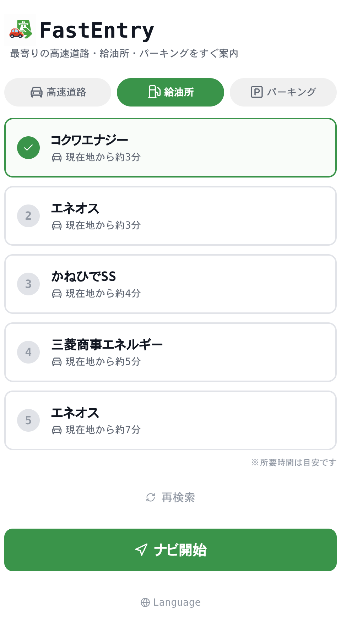Click the P parking icon

coord(256,92)
